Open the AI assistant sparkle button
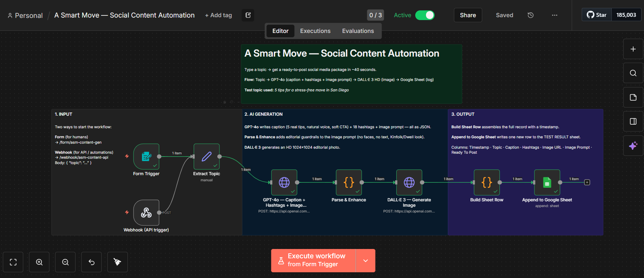644x278 pixels. coord(633,146)
